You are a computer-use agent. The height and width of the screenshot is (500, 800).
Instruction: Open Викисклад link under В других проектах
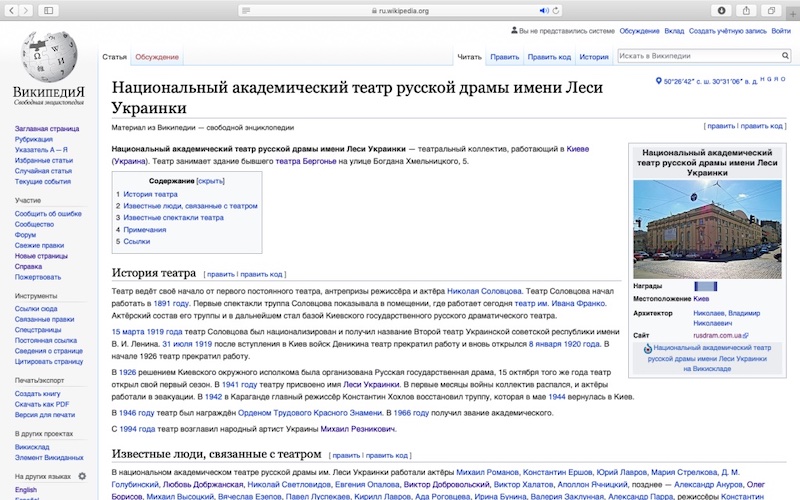tap(32, 447)
